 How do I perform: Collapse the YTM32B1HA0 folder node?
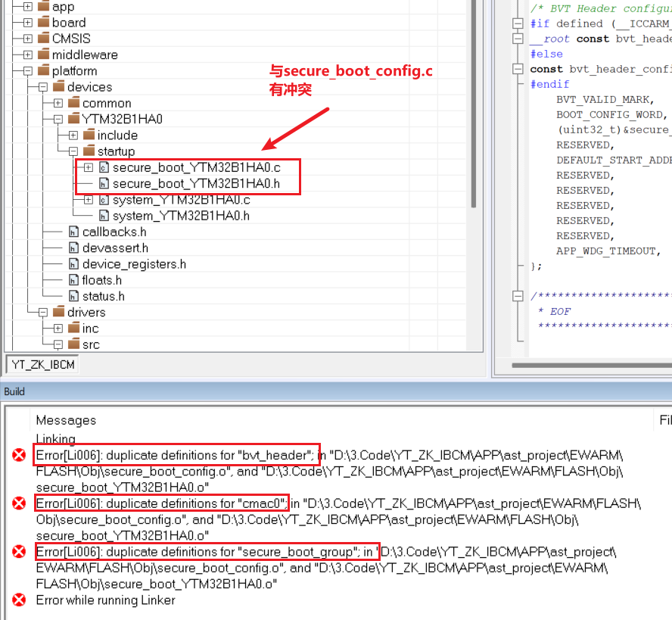coord(58,119)
